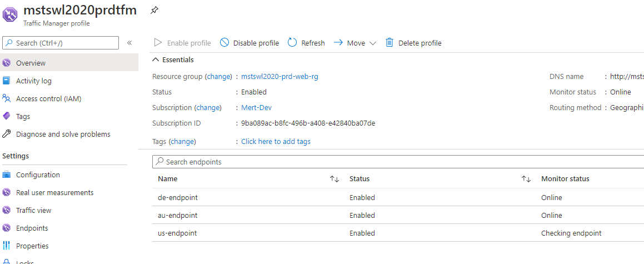The height and width of the screenshot is (264, 644).
Task: Click the Traffic view icon
Action: pos(6,210)
